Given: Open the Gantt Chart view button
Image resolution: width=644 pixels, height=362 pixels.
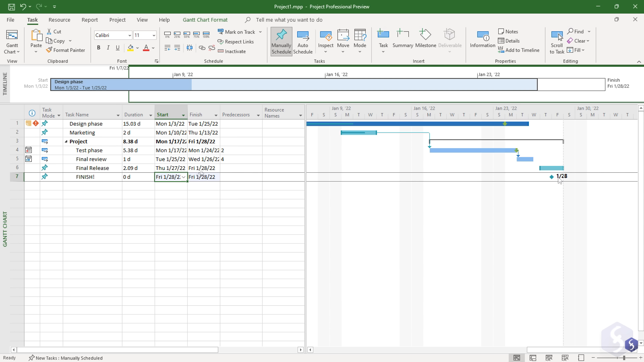Looking at the screenshot, I should pyautogui.click(x=12, y=42).
